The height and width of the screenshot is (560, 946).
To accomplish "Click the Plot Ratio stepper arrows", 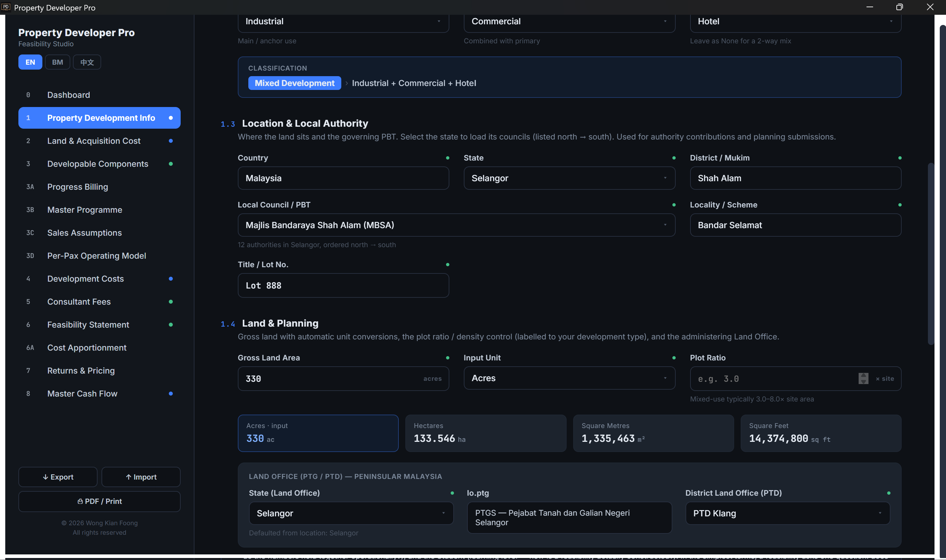I will coord(863,378).
